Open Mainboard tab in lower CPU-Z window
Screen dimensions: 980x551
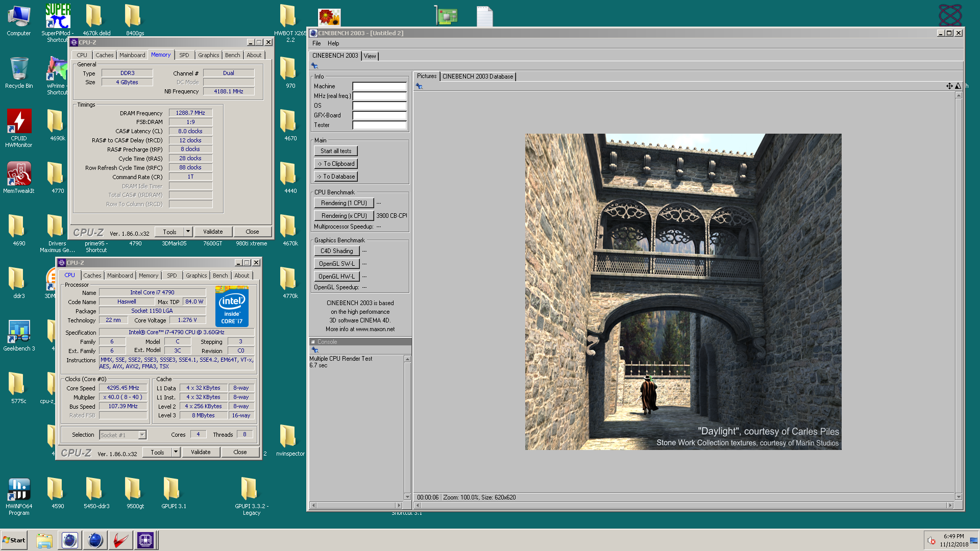point(120,275)
